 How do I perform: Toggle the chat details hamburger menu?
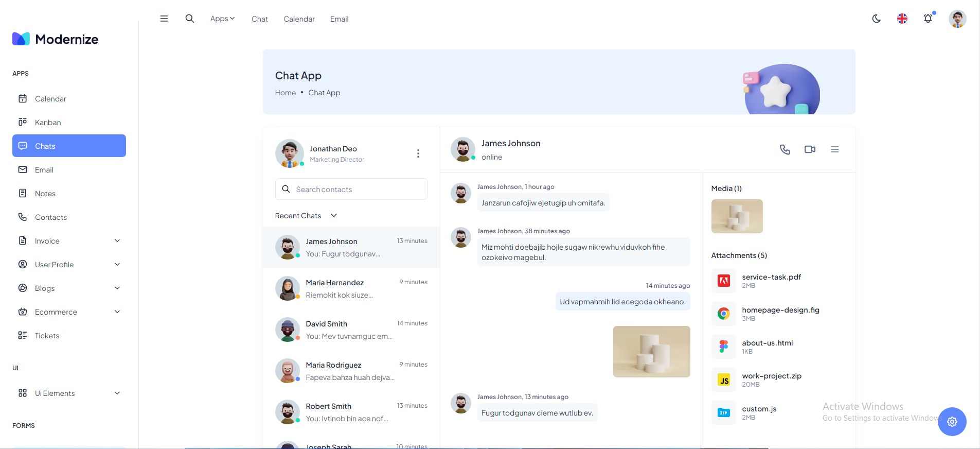[x=834, y=149]
